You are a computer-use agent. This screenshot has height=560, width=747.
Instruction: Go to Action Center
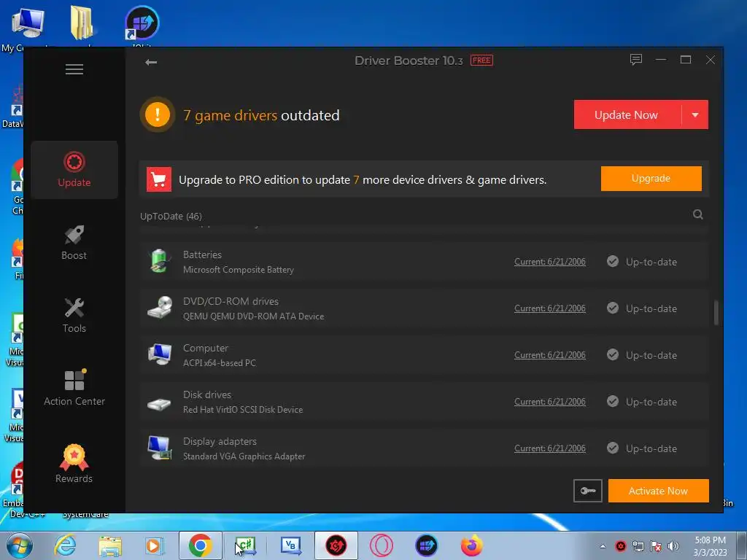coord(74,388)
